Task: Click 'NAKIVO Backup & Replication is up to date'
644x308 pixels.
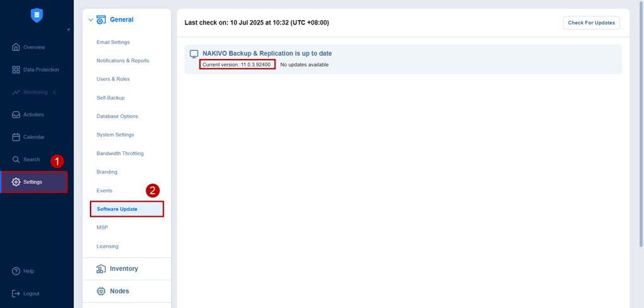Action: coord(267,53)
